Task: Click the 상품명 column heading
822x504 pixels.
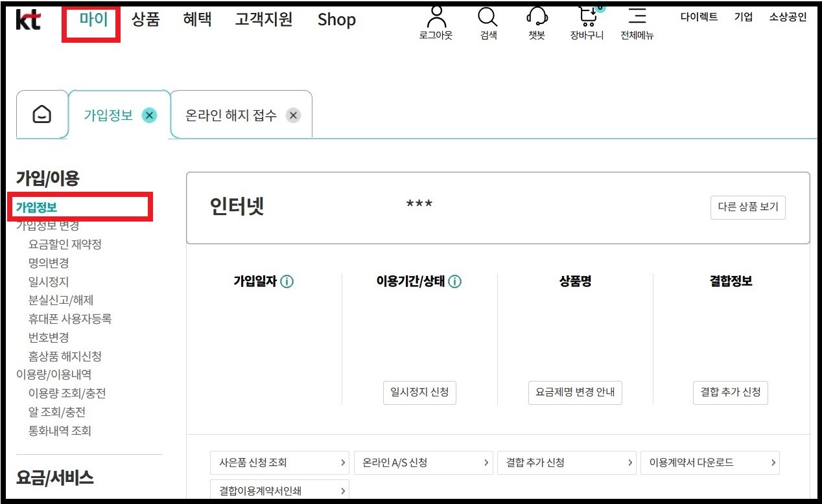Action: coord(575,282)
